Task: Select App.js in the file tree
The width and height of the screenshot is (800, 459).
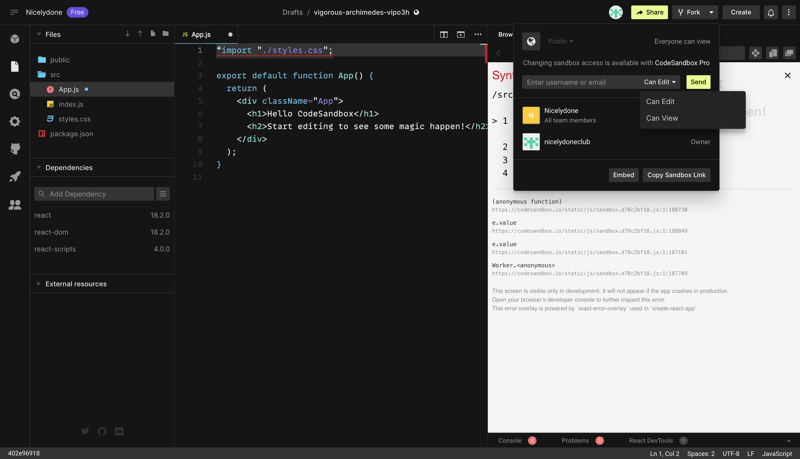Action: pyautogui.click(x=102, y=89)
